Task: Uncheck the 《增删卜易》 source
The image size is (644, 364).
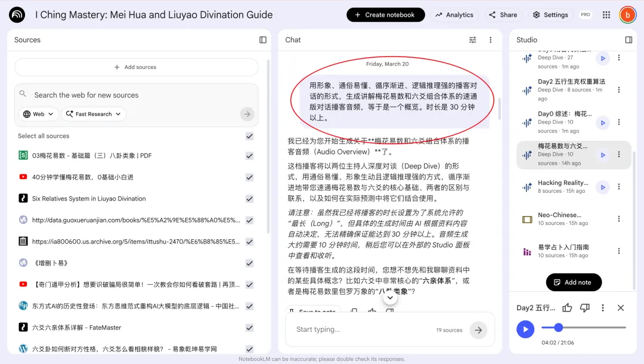Action: 249,263
